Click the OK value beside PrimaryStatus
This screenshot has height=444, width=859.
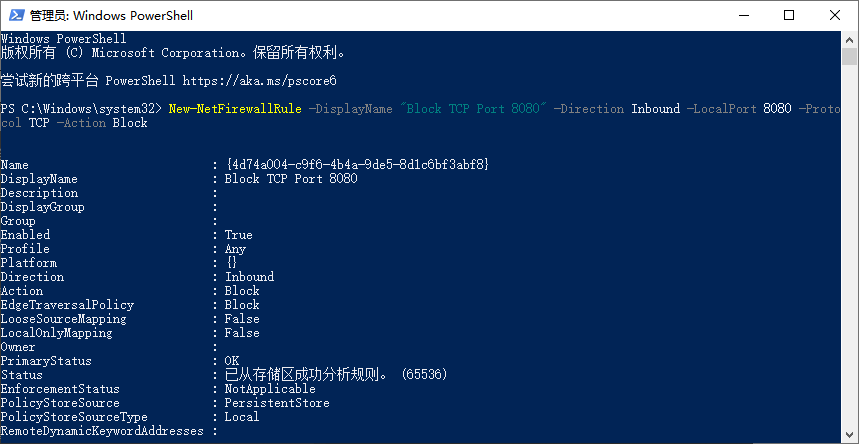(232, 361)
